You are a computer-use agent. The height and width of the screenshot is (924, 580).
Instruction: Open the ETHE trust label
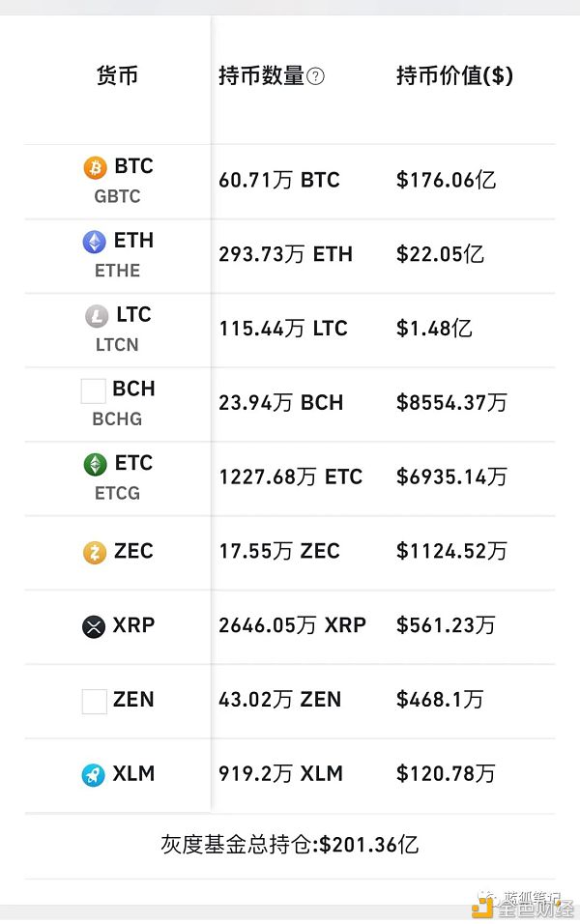tap(117, 271)
